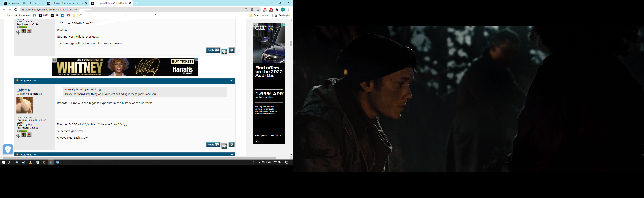The height and width of the screenshot is (198, 644).
Task: Reply to the post with the WWPB2D signature
Action: tap(213, 50)
